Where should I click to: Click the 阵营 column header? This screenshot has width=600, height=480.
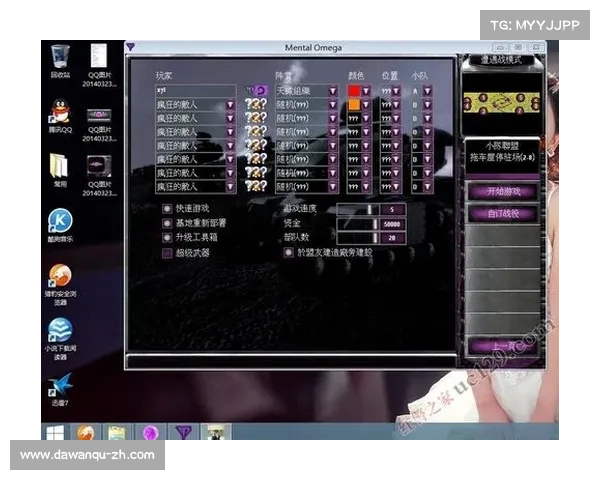pyautogui.click(x=284, y=76)
